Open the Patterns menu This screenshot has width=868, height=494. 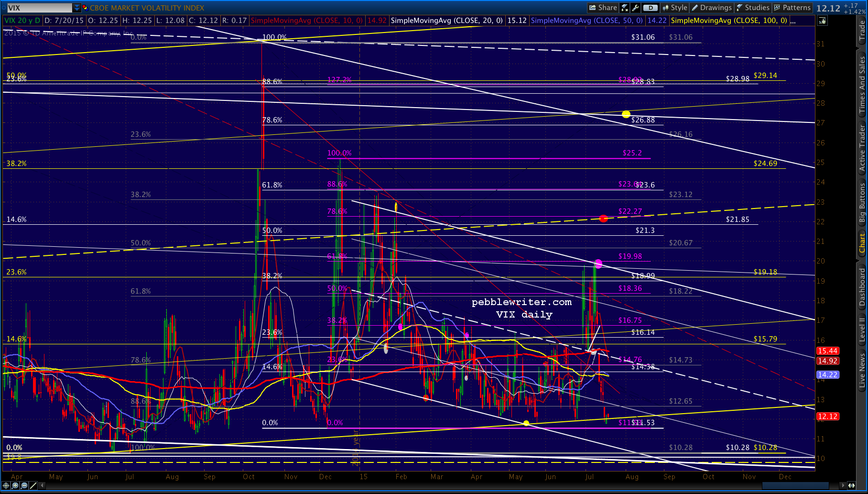coord(792,8)
